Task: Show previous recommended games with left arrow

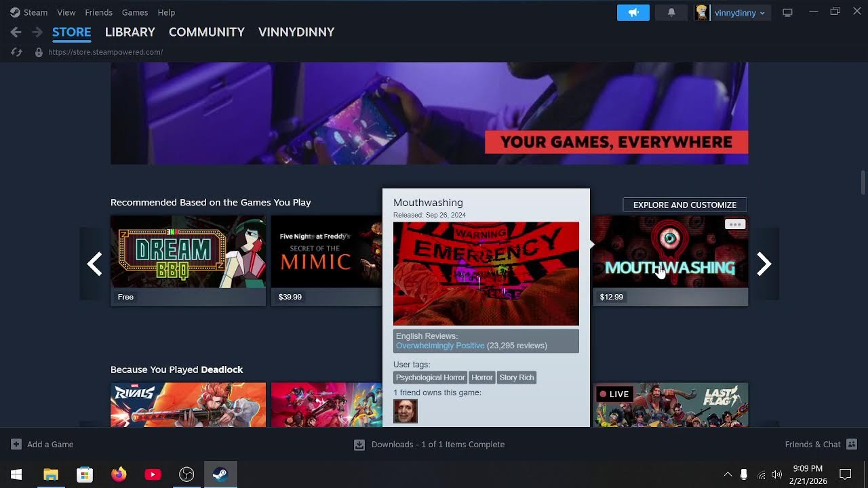Action: click(x=95, y=264)
